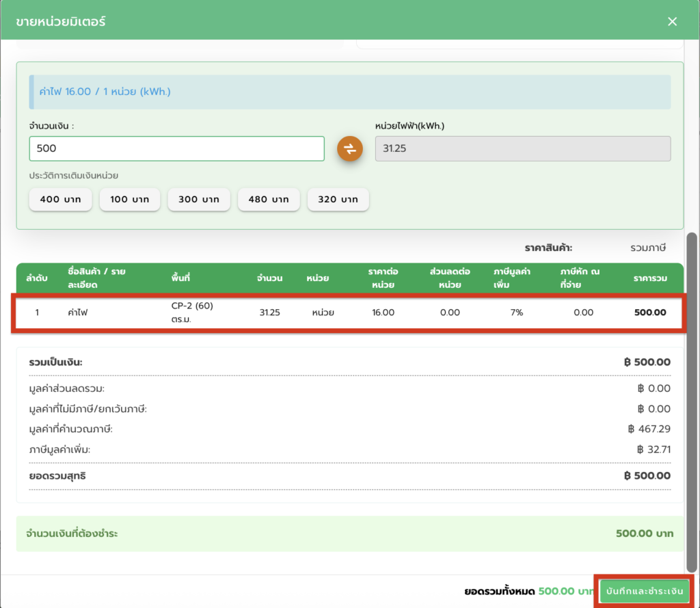
Task: Select the 400 บาท quick amount
Action: 60,200
